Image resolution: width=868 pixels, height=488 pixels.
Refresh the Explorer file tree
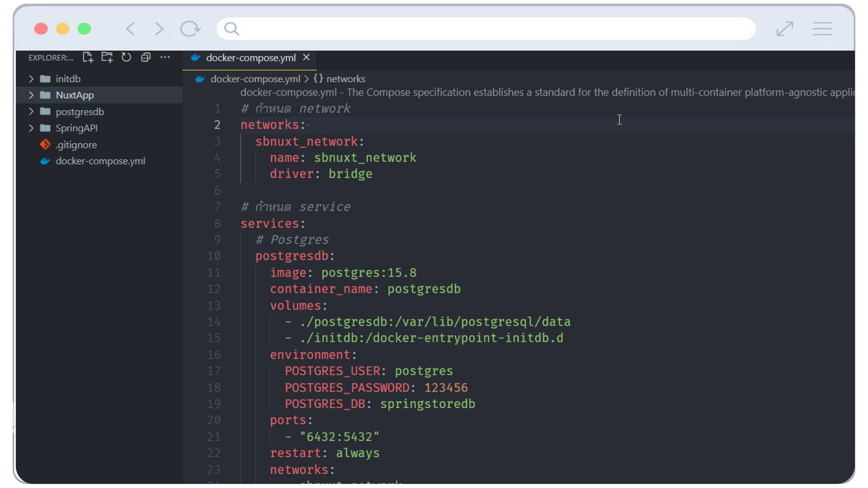pyautogui.click(x=126, y=57)
